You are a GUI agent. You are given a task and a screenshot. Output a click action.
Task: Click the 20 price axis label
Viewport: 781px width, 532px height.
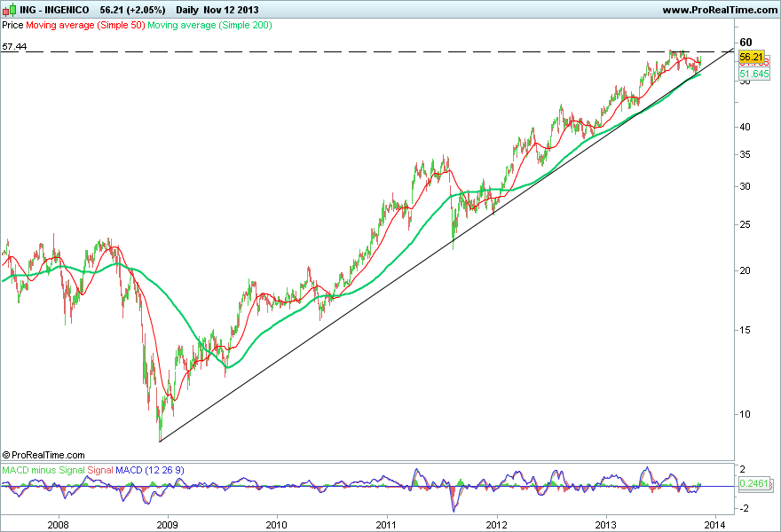(x=745, y=270)
